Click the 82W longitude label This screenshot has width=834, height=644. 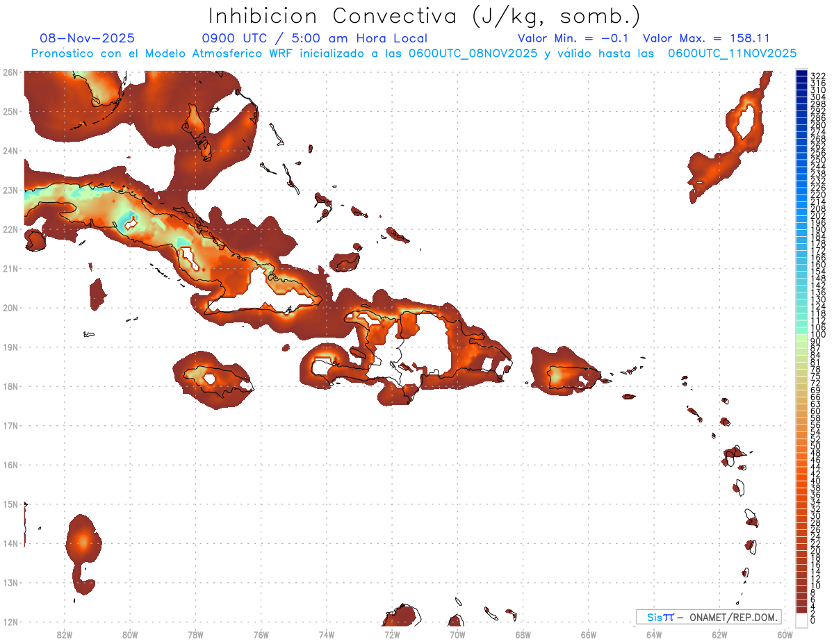click(65, 634)
